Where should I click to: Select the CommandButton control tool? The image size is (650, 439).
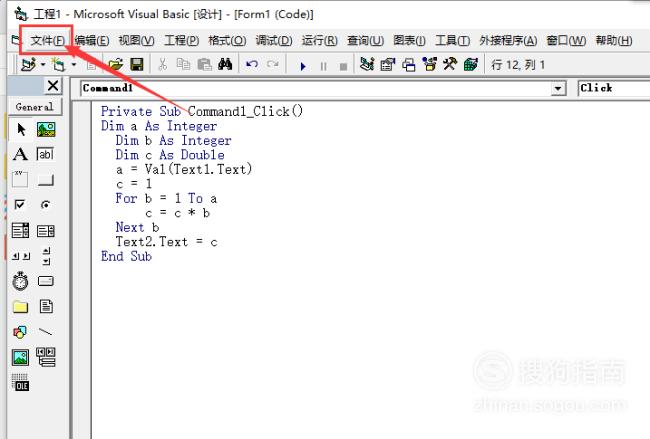[x=46, y=180]
